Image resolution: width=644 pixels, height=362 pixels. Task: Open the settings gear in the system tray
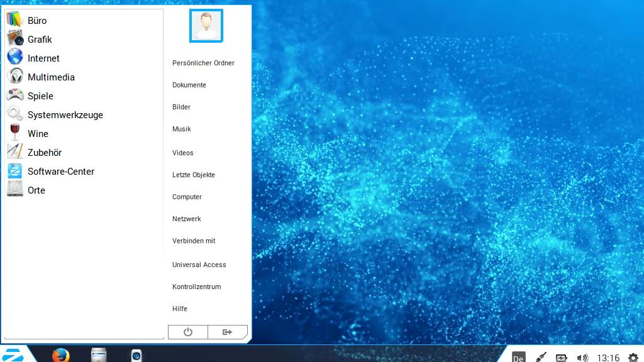[634, 356]
